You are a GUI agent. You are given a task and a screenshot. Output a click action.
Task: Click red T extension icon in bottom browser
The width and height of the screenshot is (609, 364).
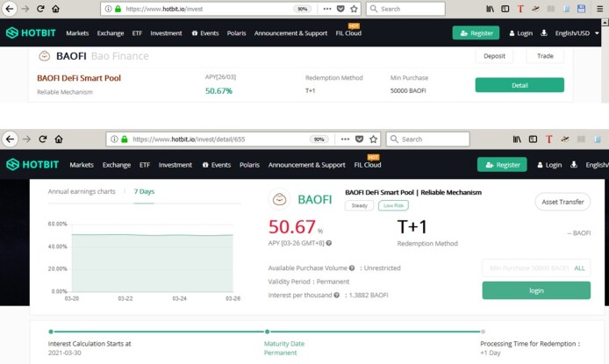coord(548,139)
